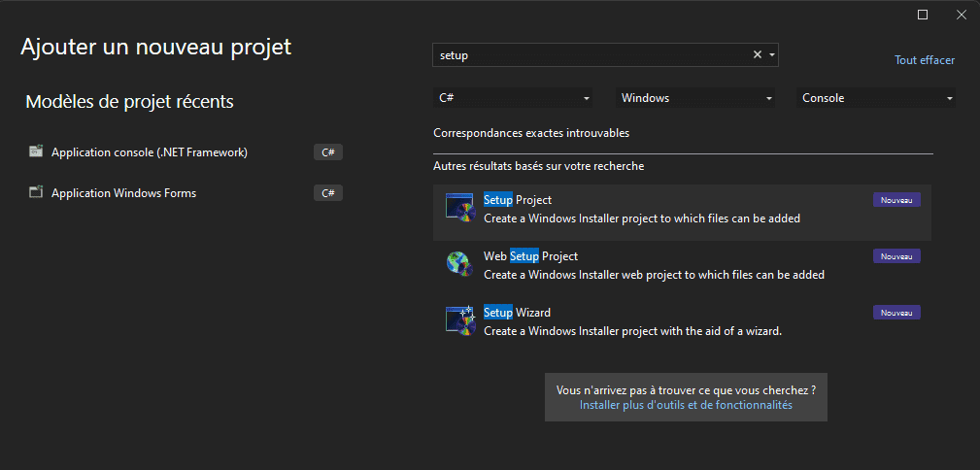Click the Nouveau badge on Setup Project
The width and height of the screenshot is (980, 470).
(x=896, y=200)
